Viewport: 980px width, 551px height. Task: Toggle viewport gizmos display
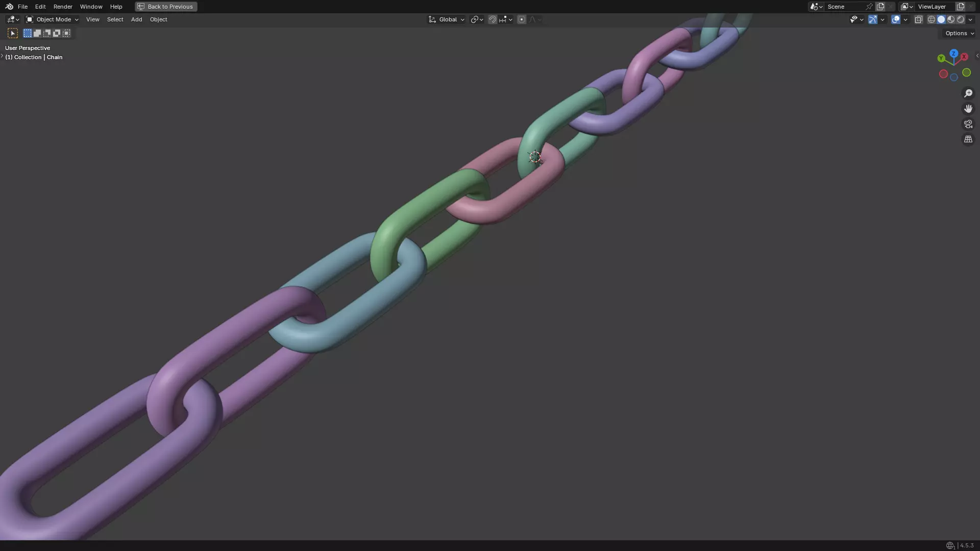[x=873, y=19]
